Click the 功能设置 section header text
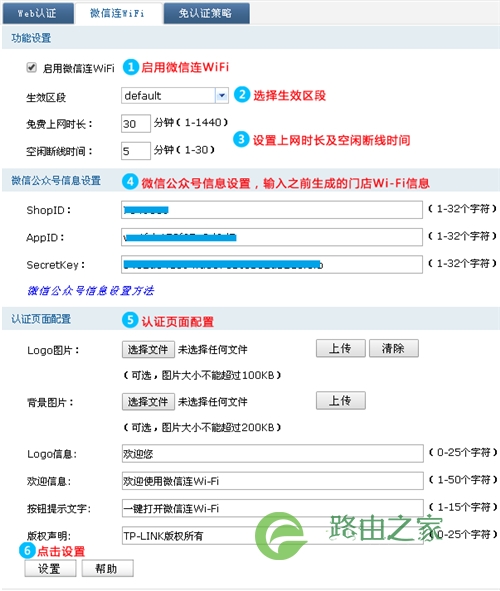The image size is (500, 591). click(x=31, y=38)
